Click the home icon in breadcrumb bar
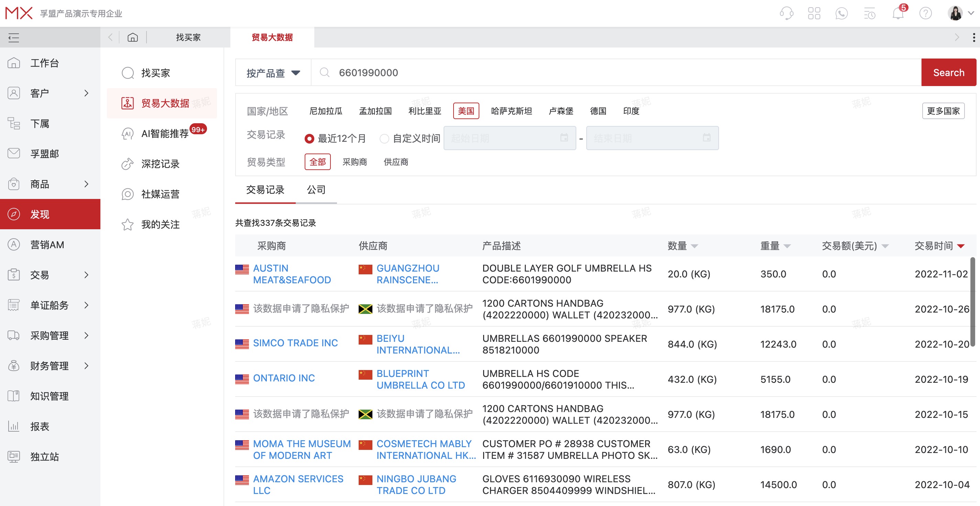The image size is (980, 506). click(133, 37)
